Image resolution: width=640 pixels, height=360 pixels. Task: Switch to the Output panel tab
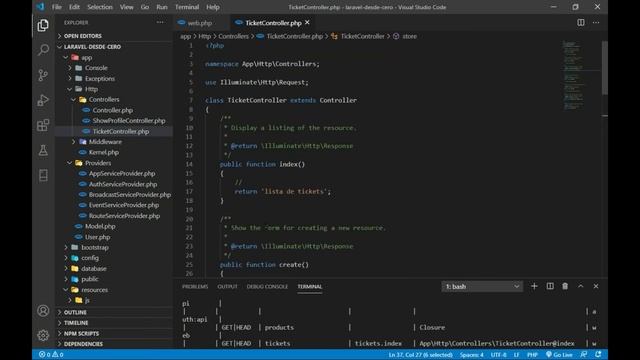227,287
